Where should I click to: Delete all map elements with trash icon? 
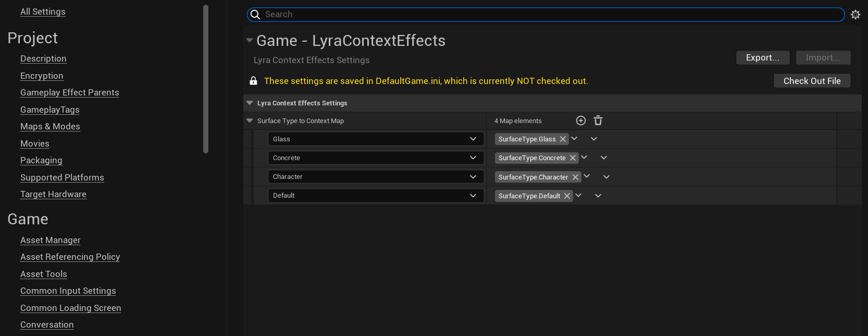tap(598, 121)
